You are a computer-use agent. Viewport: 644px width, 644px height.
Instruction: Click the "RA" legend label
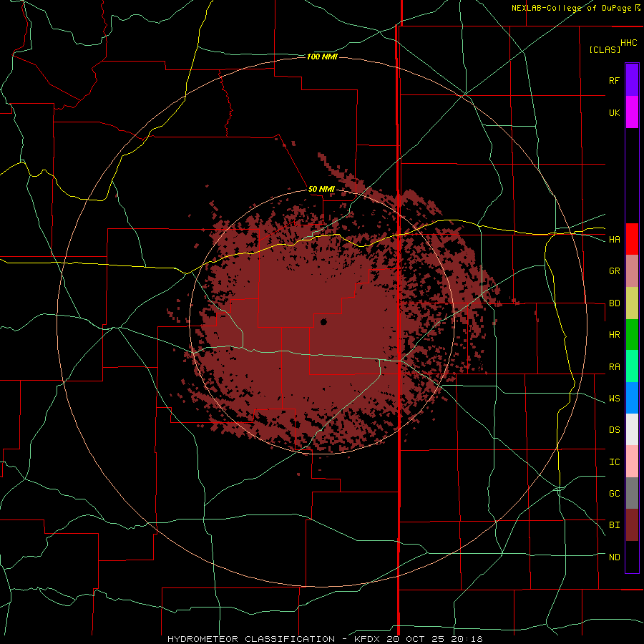[614, 367]
